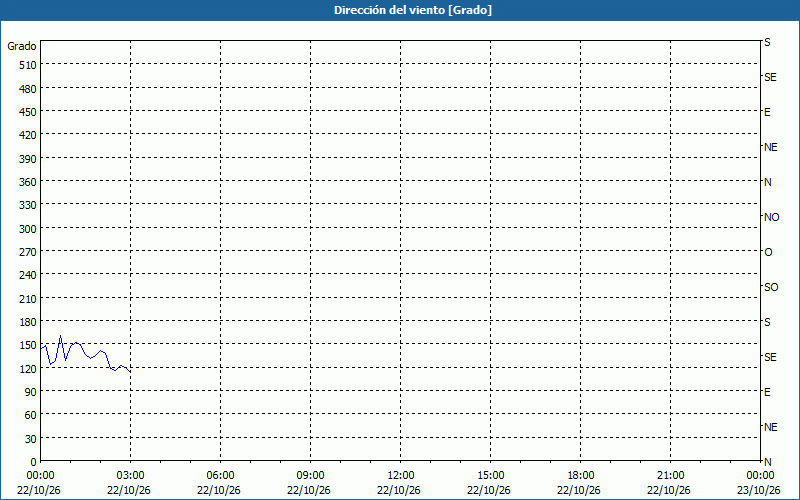
Task: Click the 180 degree axis label
Action: [28, 322]
